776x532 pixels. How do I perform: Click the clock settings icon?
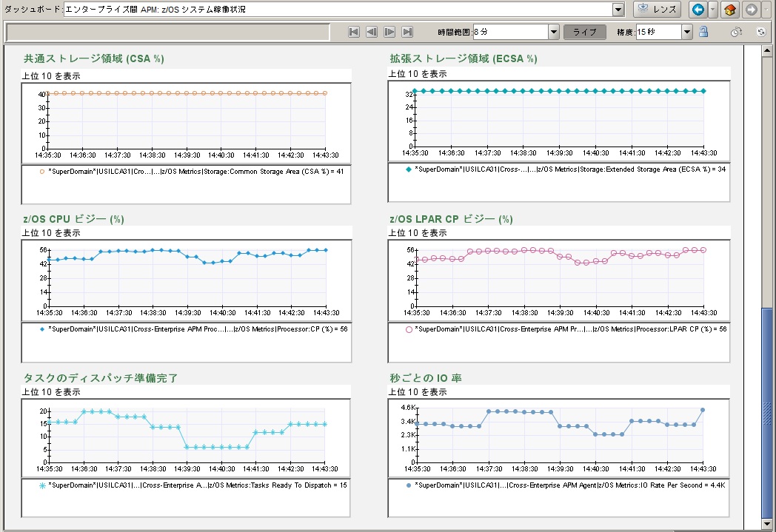tap(736, 32)
